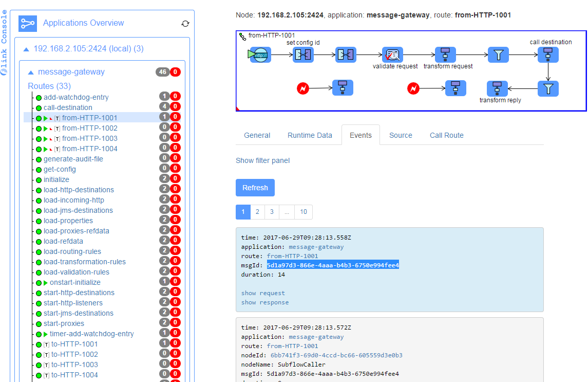Click the validate request node icon
This screenshot has height=382, width=588.
(392, 54)
